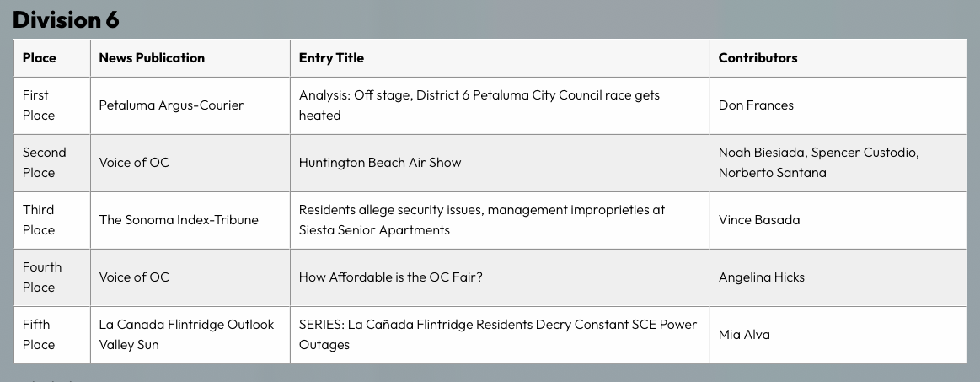980x382 pixels.
Task: Click How Affordable is the OC Fair entry
Action: 391,277
